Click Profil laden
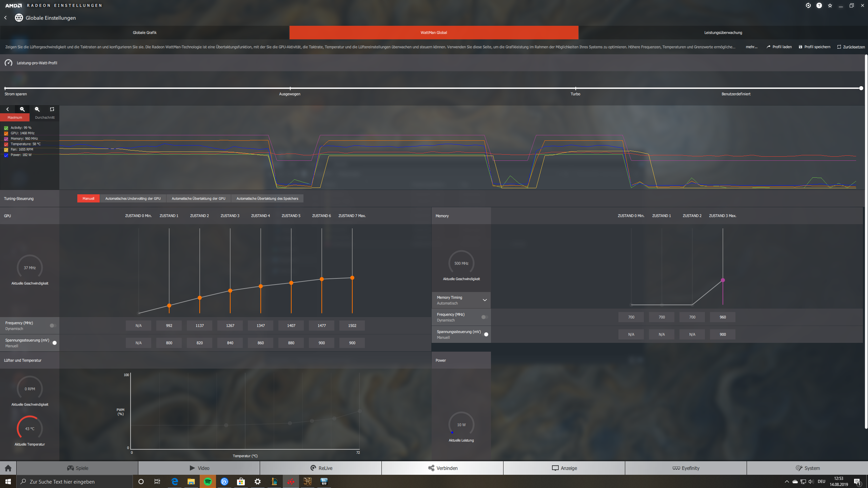Image resolution: width=868 pixels, height=488 pixels. 779,47
